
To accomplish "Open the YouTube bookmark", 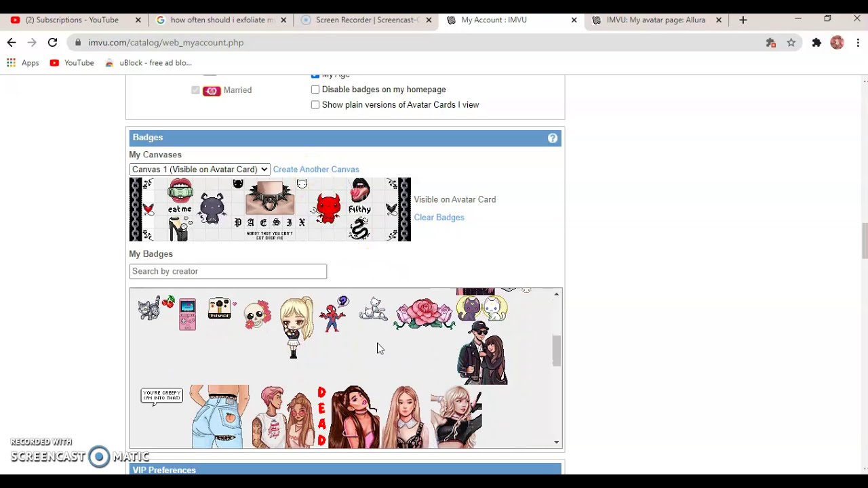I will coord(72,62).
